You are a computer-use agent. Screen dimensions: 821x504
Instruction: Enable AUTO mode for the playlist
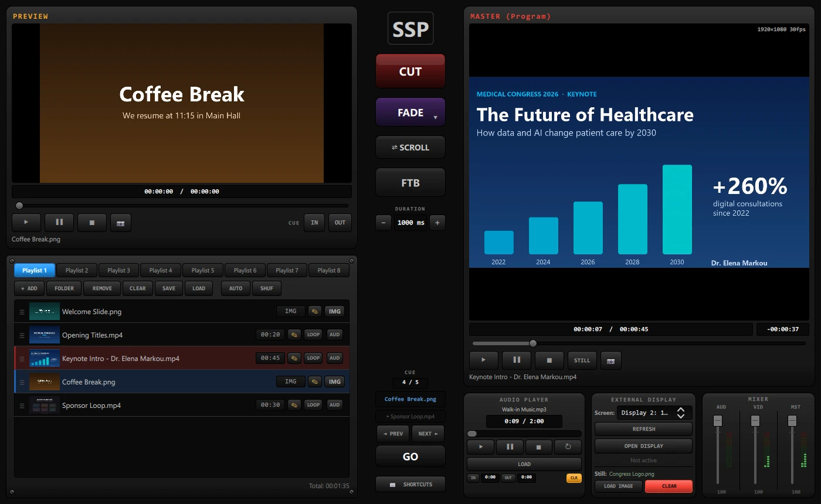tap(236, 288)
